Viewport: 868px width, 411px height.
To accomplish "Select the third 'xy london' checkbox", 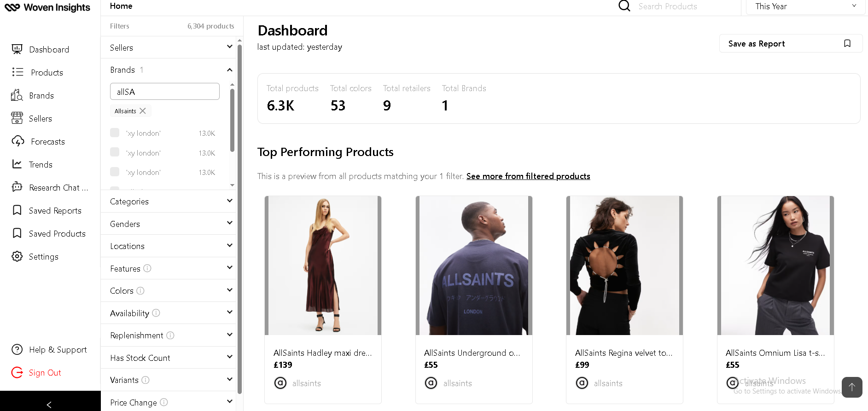I will pos(115,172).
